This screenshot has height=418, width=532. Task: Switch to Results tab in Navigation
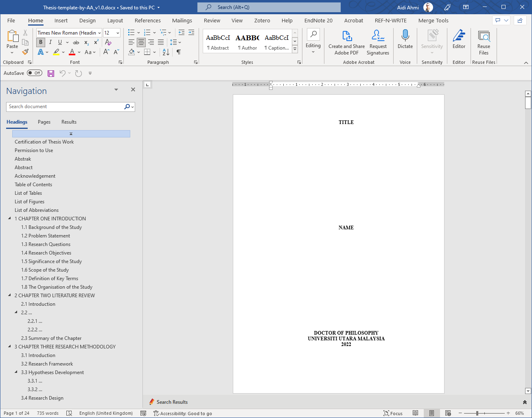[x=69, y=122]
